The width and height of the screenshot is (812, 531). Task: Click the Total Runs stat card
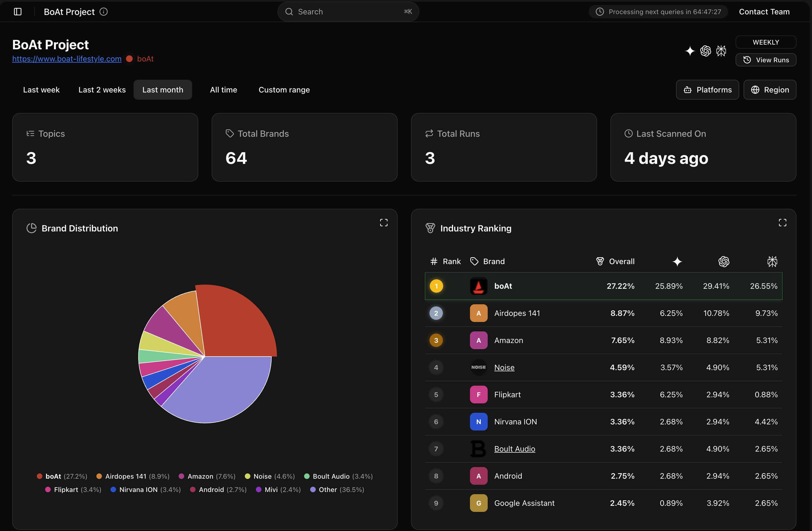504,147
